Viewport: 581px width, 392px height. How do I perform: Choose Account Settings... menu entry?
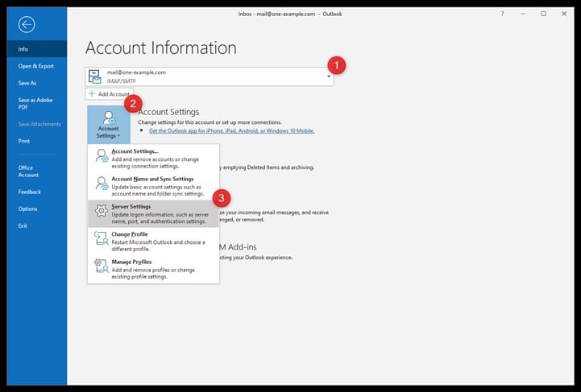(x=153, y=159)
